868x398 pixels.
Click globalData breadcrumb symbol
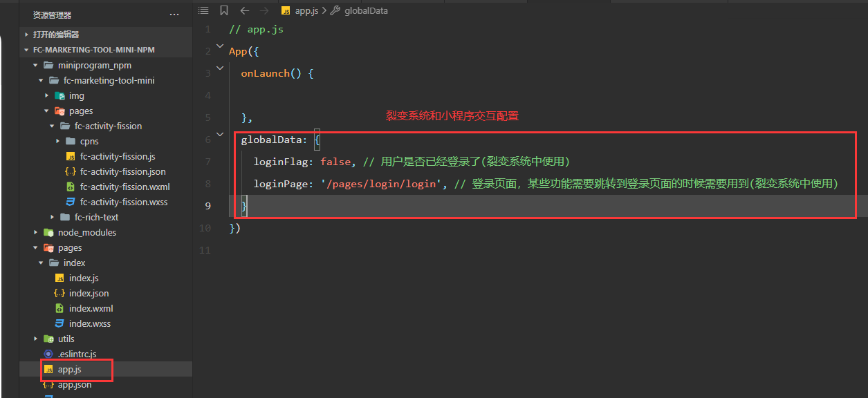[365, 10]
